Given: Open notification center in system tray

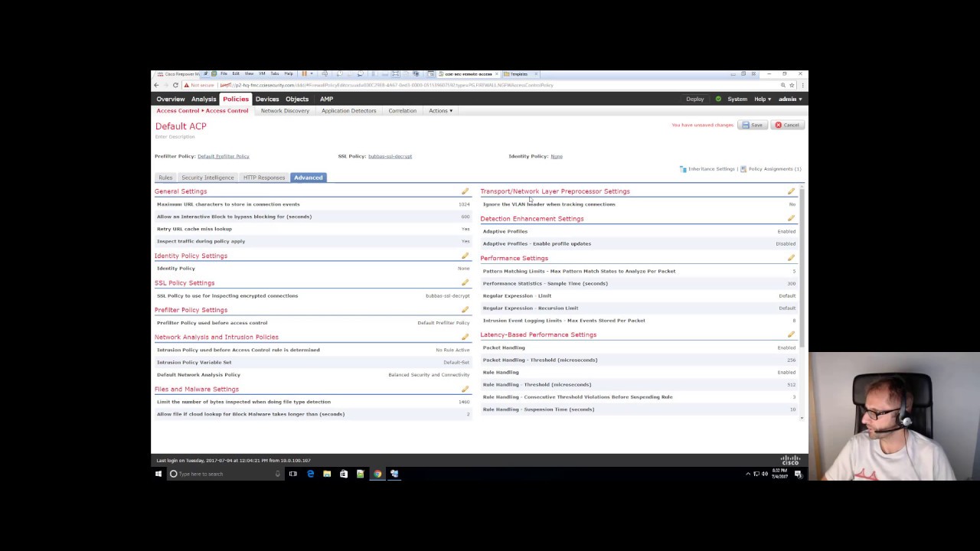Looking at the screenshot, I should pos(798,474).
